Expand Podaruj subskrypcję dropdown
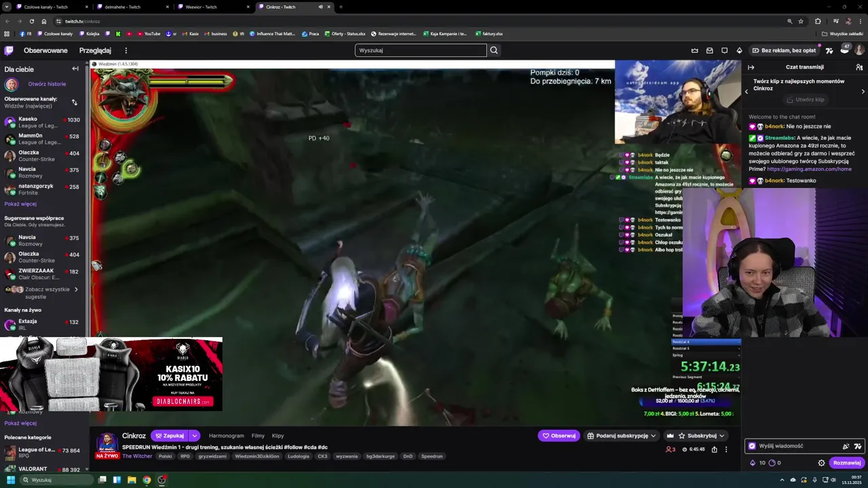This screenshot has width=868, height=488. [x=653, y=436]
